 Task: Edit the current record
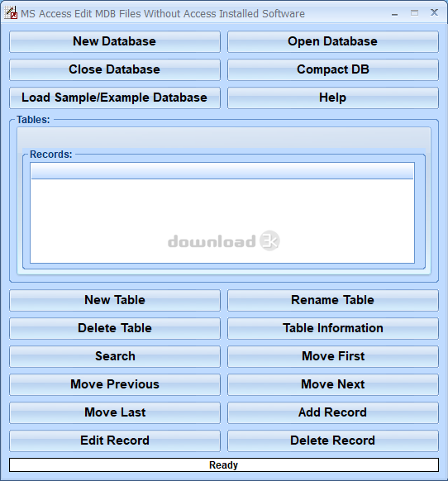pyautogui.click(x=115, y=441)
